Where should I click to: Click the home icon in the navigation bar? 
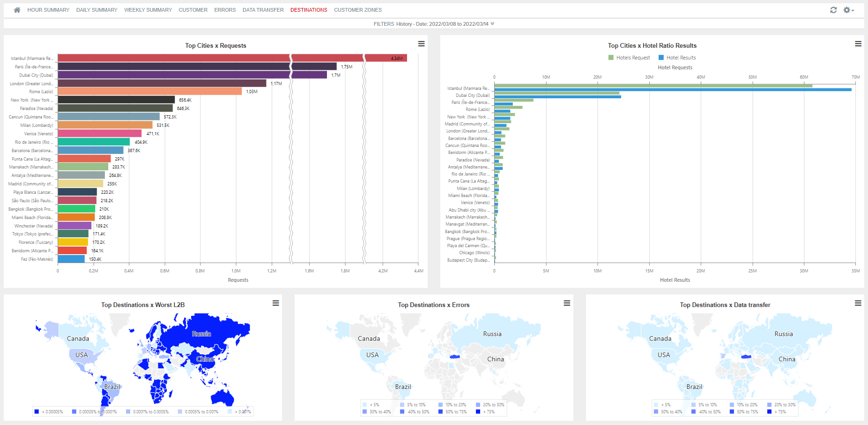point(17,9)
